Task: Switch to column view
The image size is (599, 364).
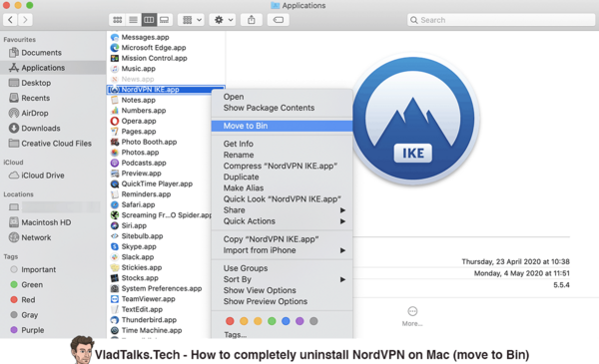Action: [149, 20]
